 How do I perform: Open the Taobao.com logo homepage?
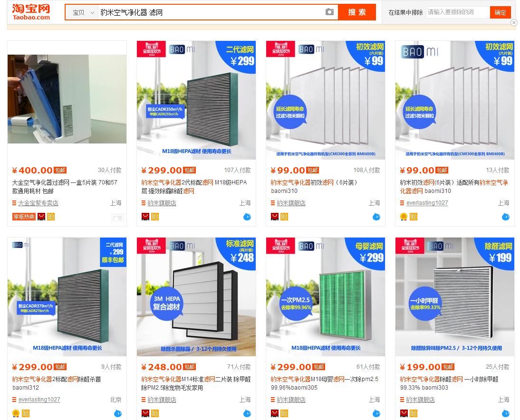click(x=31, y=12)
